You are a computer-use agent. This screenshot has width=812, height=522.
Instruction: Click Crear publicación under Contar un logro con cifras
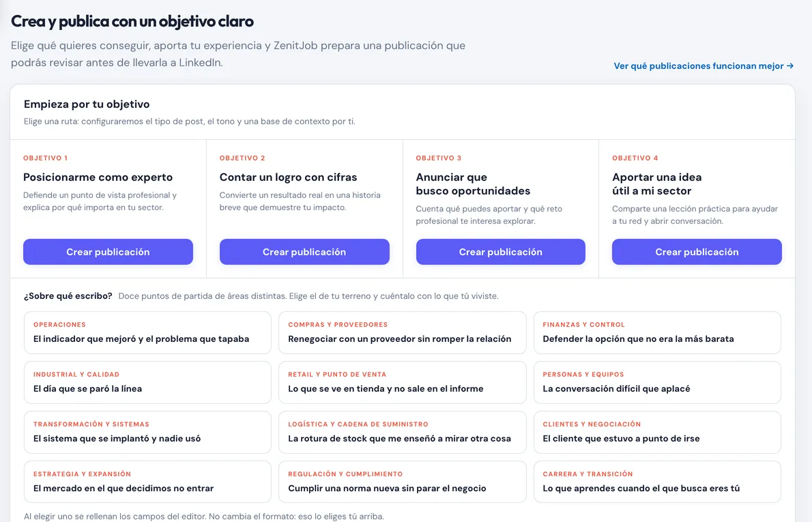point(304,252)
